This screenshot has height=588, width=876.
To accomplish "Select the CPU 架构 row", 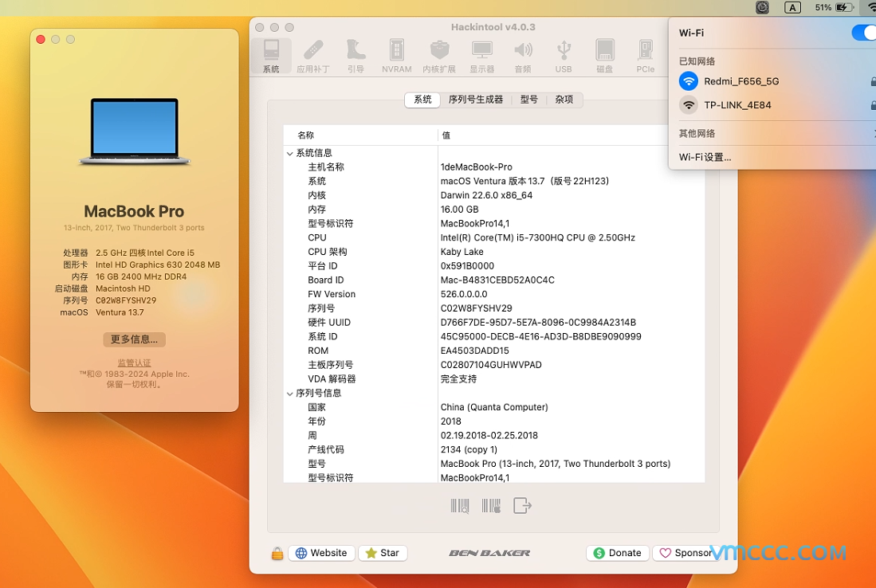I will [x=494, y=252].
